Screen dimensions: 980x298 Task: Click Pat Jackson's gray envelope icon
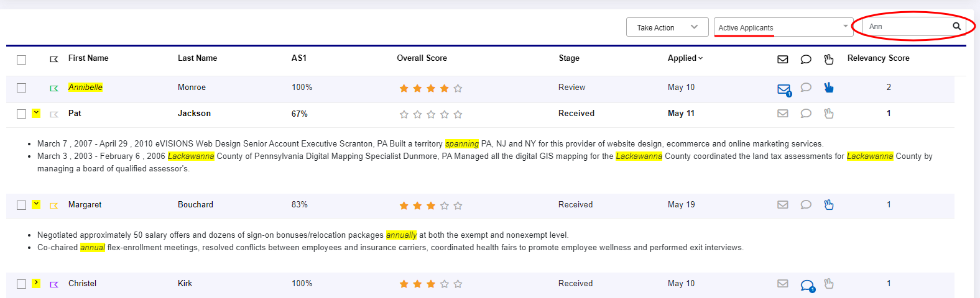[783, 113]
